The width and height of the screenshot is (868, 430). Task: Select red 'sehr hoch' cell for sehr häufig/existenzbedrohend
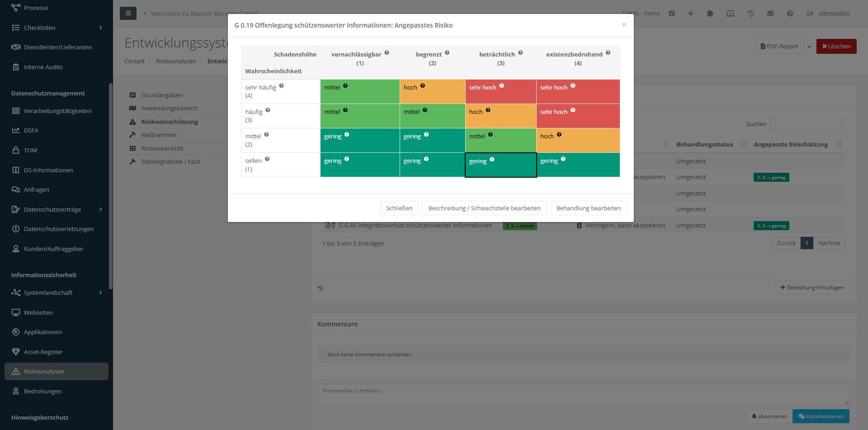pos(578,92)
